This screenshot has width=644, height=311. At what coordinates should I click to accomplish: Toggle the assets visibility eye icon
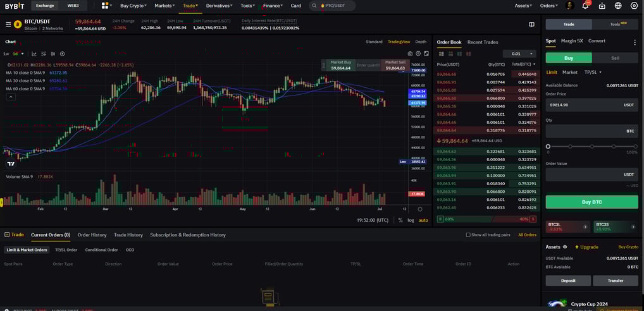[x=565, y=247]
